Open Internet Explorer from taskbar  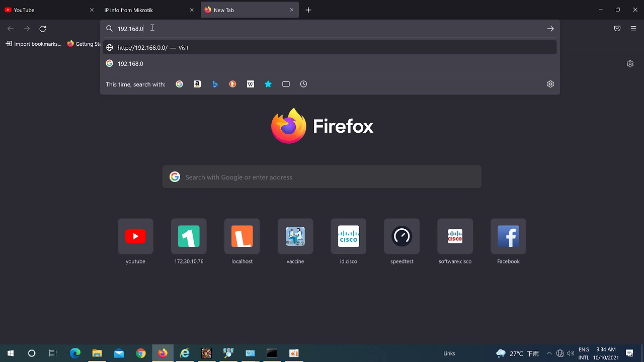coord(185,353)
